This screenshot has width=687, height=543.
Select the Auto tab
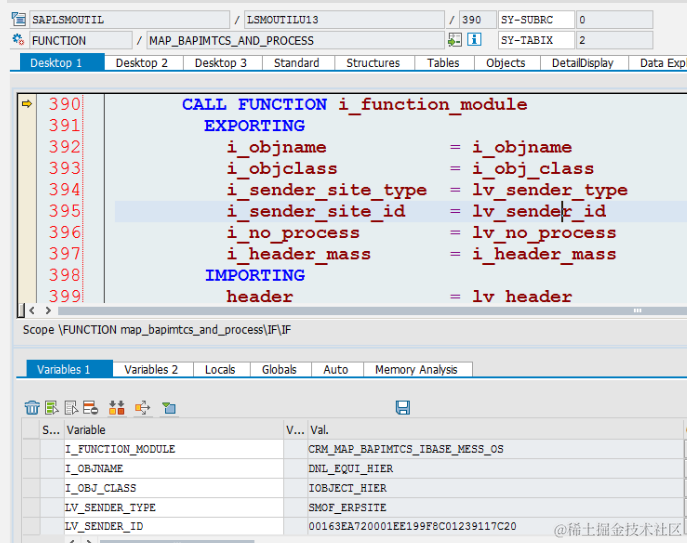pyautogui.click(x=336, y=369)
